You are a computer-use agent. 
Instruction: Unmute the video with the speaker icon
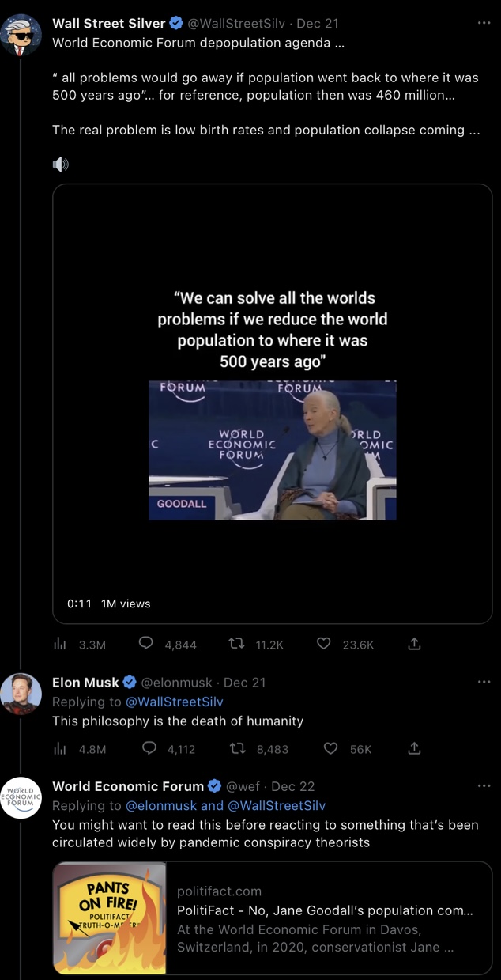pyautogui.click(x=61, y=165)
